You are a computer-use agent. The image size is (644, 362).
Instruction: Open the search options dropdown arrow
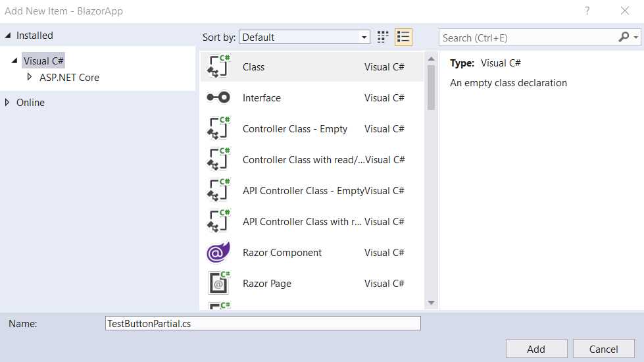coord(636,38)
